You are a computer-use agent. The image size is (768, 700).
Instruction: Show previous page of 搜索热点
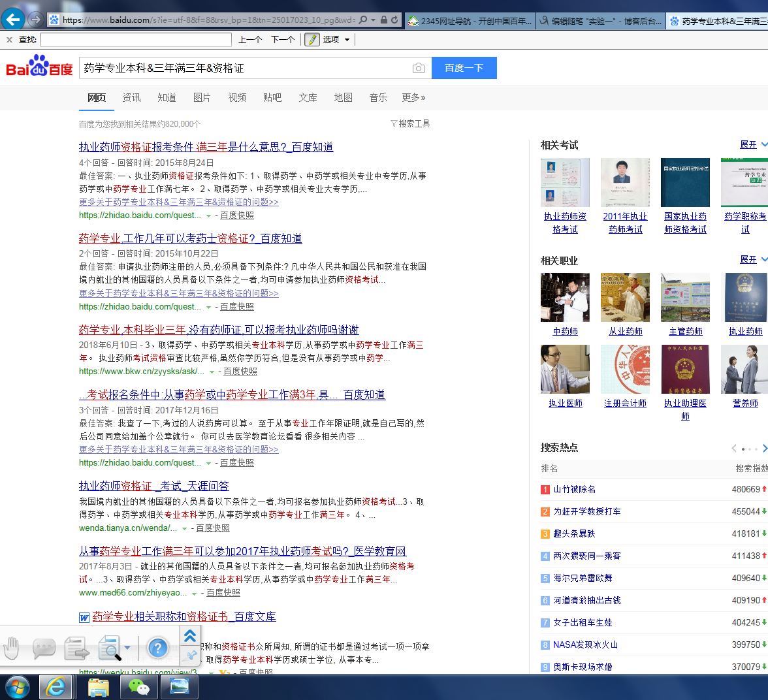pos(734,448)
